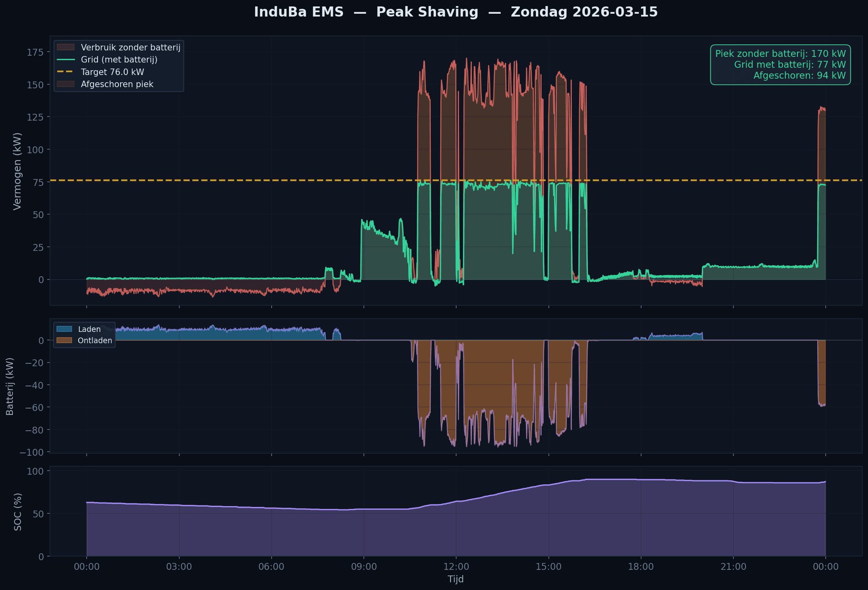
Task: Click the orange 'Ontladen' legend swatch
Action: [x=64, y=340]
